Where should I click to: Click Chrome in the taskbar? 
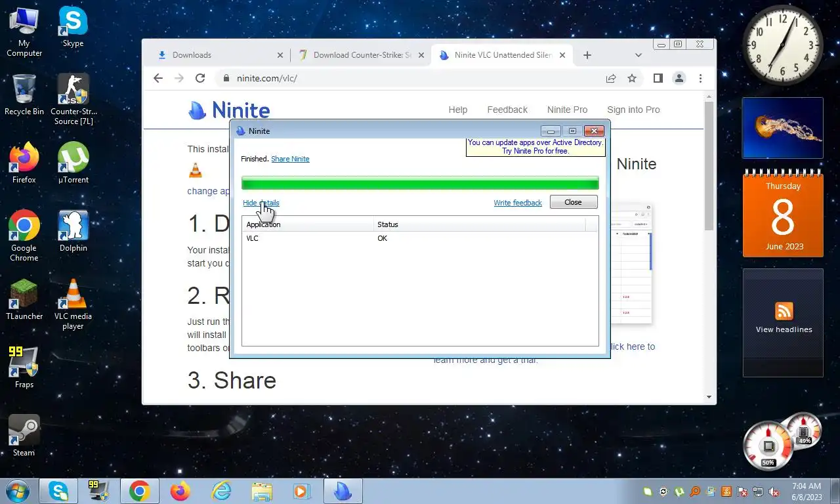(139, 491)
